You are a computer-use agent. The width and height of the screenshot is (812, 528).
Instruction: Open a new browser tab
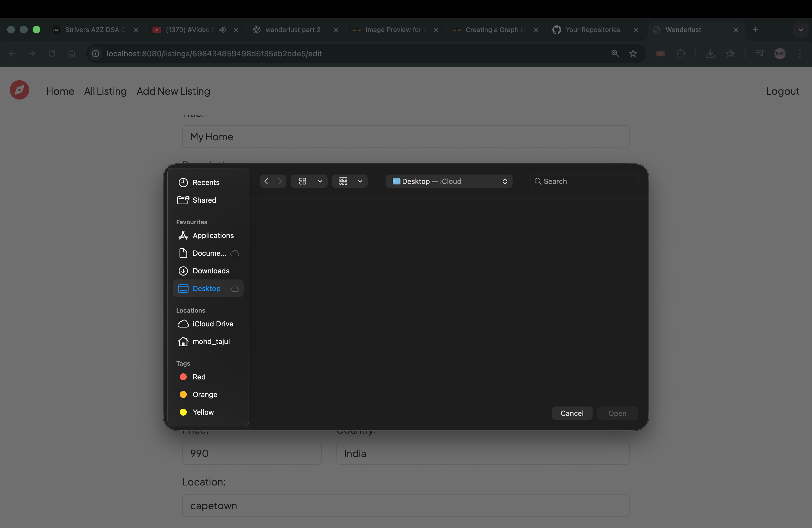point(756,29)
